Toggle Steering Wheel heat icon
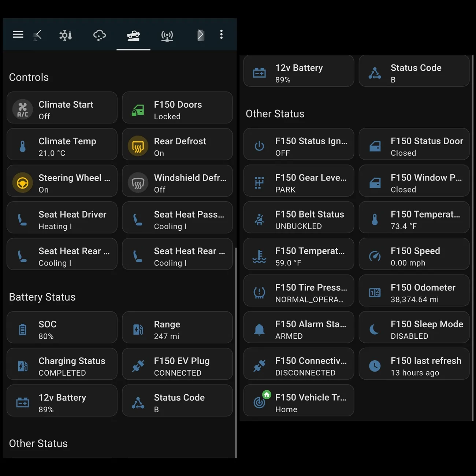This screenshot has width=476, height=476. [23, 182]
